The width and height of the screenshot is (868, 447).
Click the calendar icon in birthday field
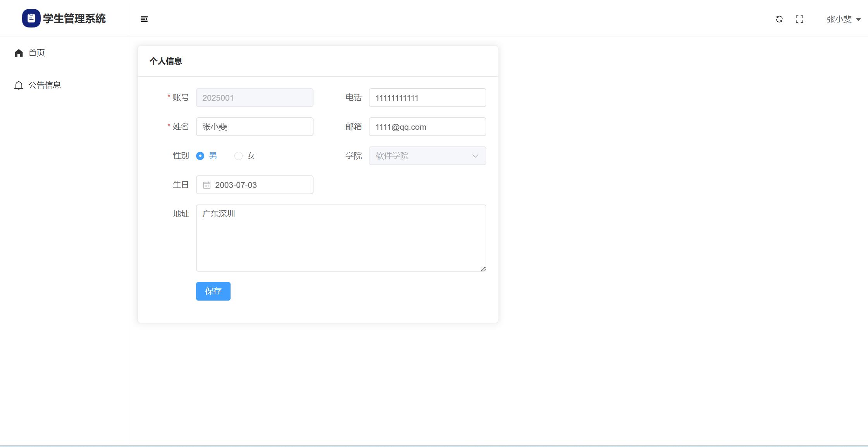pos(207,185)
